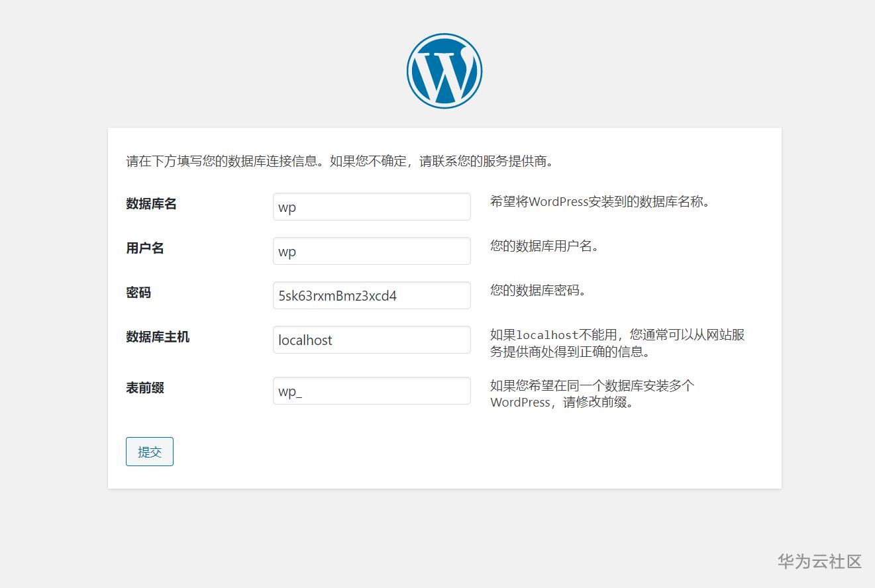Click the 请修改前缀 help text
875x588 pixels.
coord(592,394)
